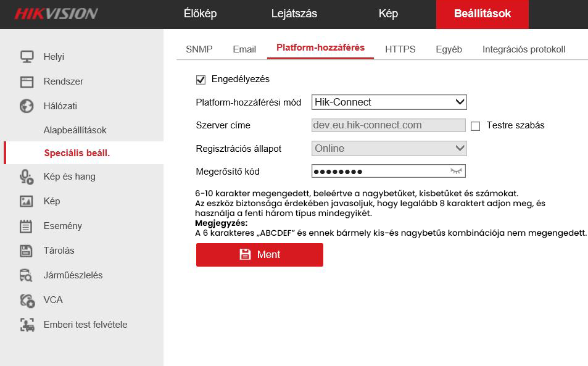This screenshot has width=588, height=366.
Task: Click the Megjegyzés: heading text
Action: (222, 223)
